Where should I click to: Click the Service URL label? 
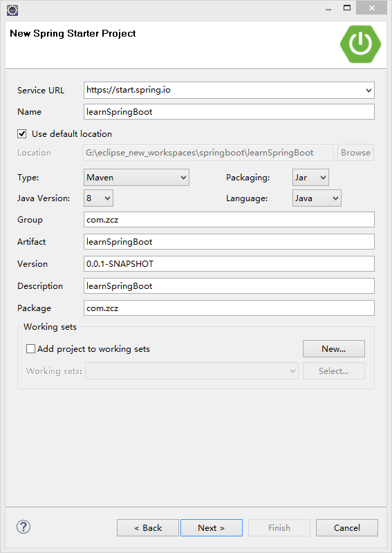click(41, 91)
